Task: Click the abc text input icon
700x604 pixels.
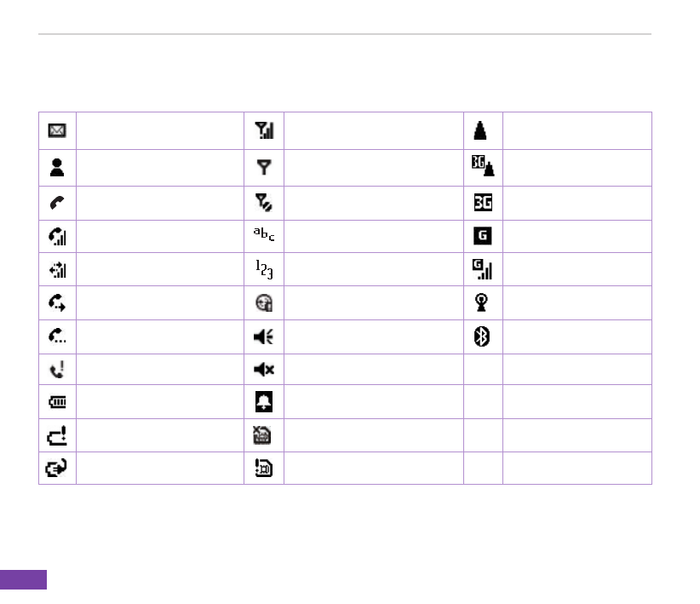Action: coord(264,236)
